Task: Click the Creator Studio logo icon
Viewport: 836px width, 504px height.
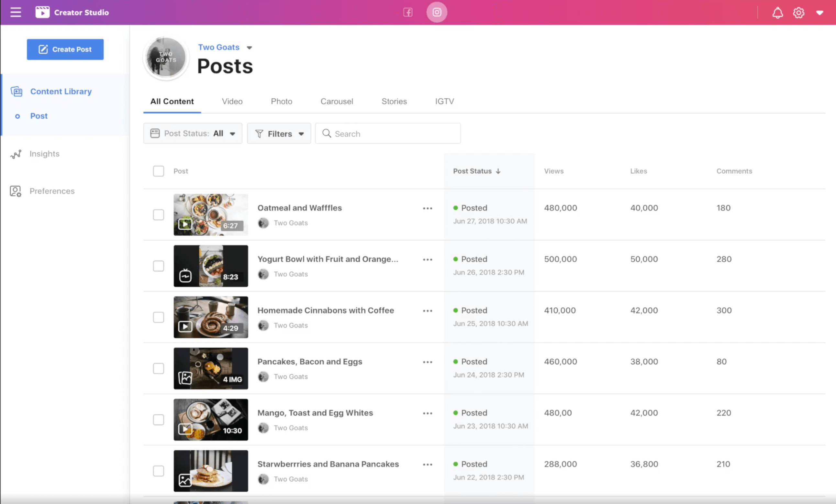Action: tap(42, 12)
